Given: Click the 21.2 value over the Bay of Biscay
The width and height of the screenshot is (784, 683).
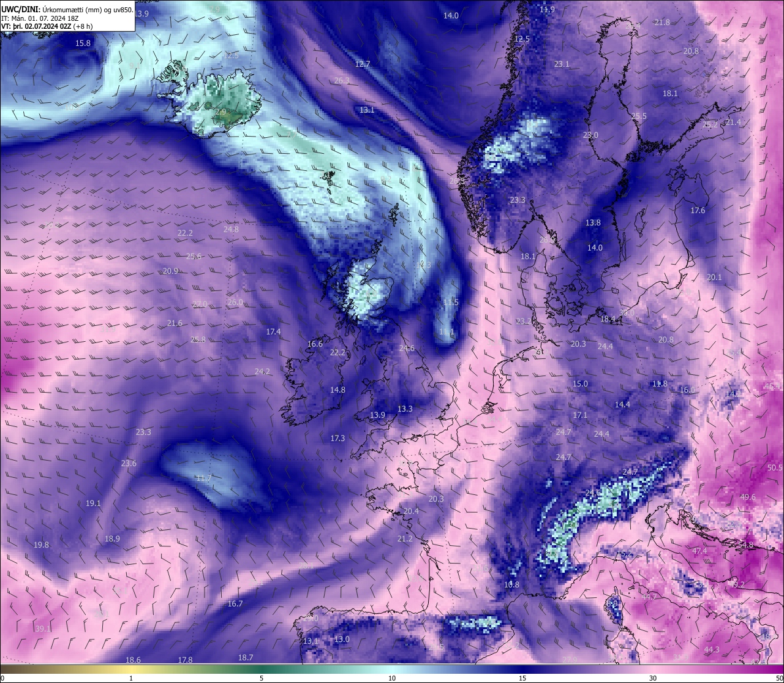Looking at the screenshot, I should point(405,539).
